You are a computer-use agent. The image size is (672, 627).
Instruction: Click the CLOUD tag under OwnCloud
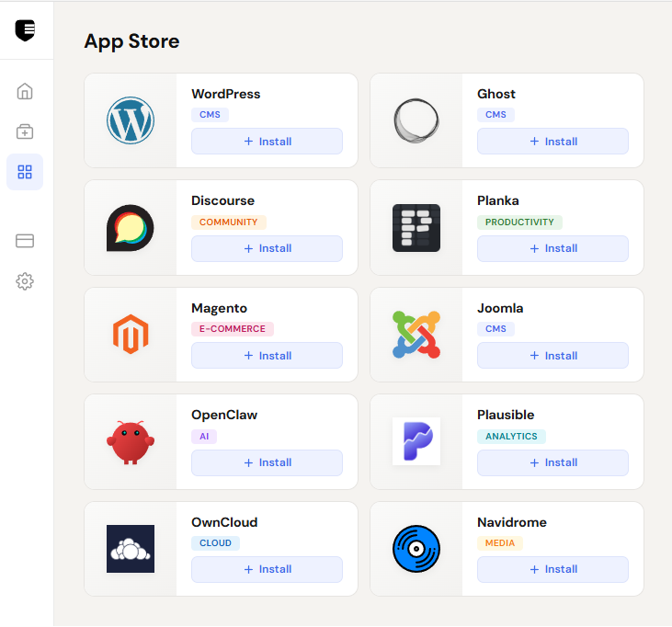[215, 543]
